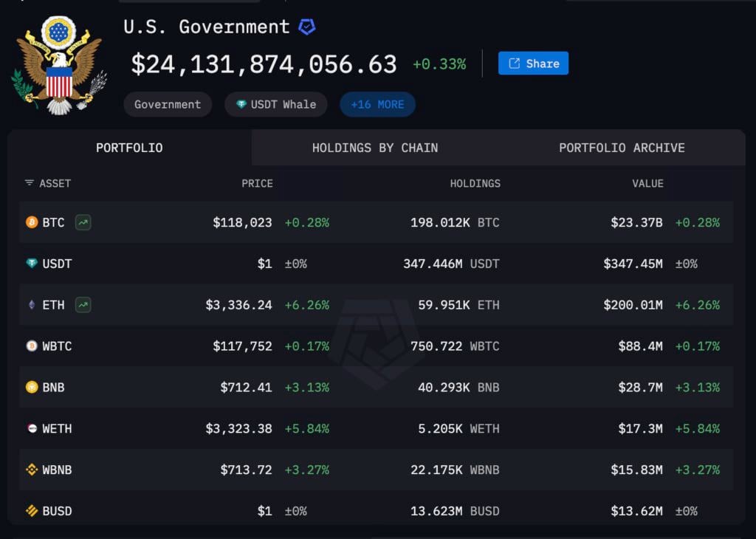Click the WBTC token icon

[x=32, y=346]
